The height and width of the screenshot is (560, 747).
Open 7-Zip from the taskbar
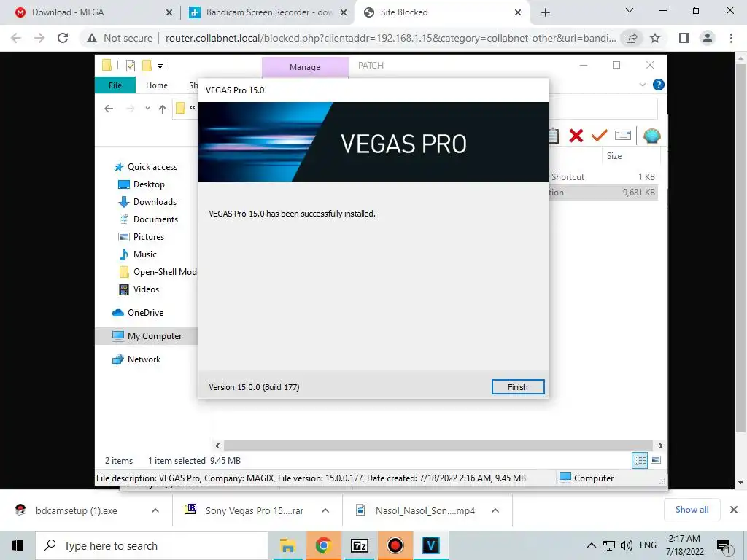pyautogui.click(x=359, y=545)
